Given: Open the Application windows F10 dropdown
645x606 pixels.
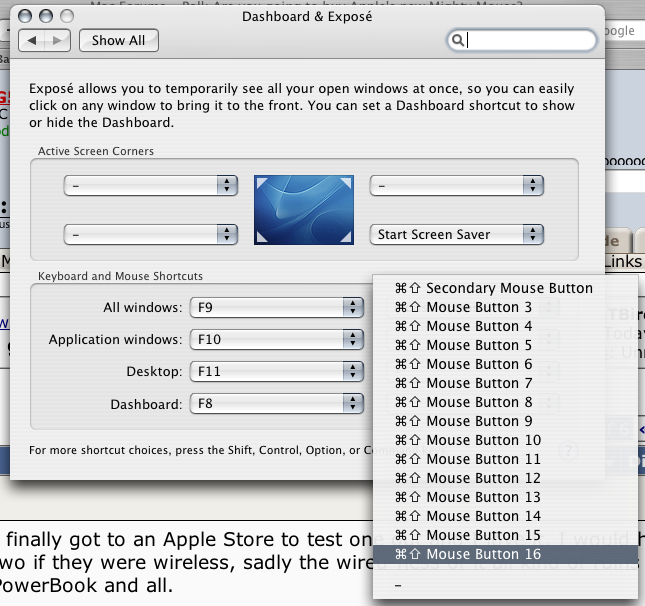Looking at the screenshot, I should point(277,339).
